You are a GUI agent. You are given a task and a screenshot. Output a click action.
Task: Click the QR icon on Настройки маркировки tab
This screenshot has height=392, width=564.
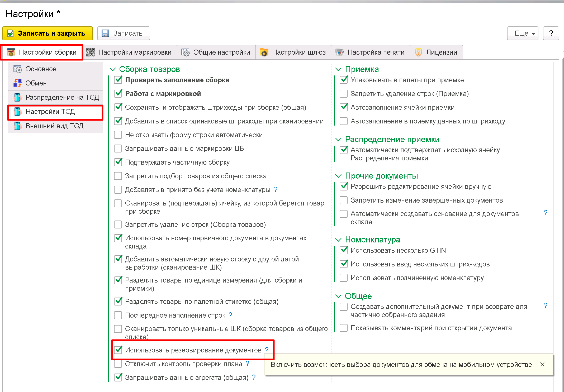(x=90, y=52)
